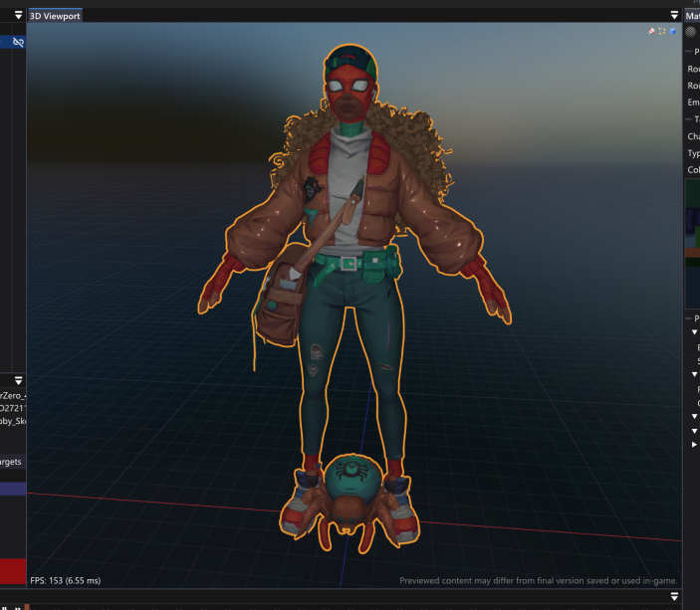The height and width of the screenshot is (610, 700).
Task: Expand the collapsed right-pointing arrow in properties panel
Action: [x=694, y=445]
